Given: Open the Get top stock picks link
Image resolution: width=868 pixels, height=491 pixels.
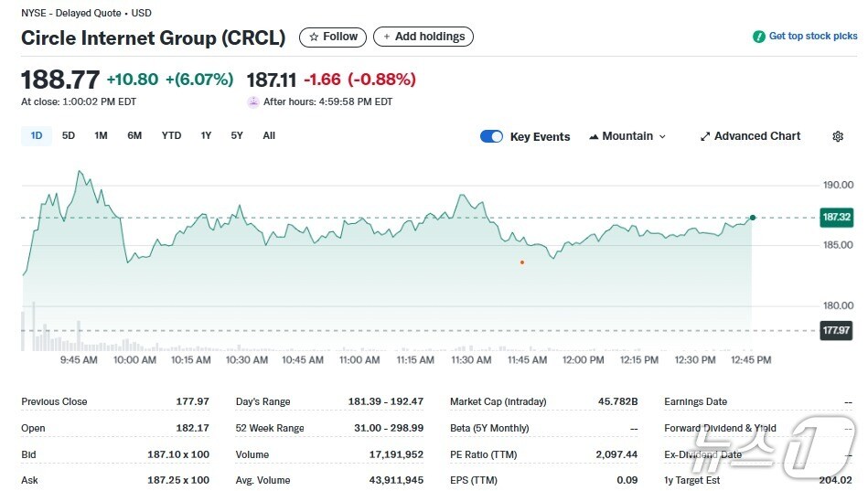Looking at the screenshot, I should pos(812,37).
